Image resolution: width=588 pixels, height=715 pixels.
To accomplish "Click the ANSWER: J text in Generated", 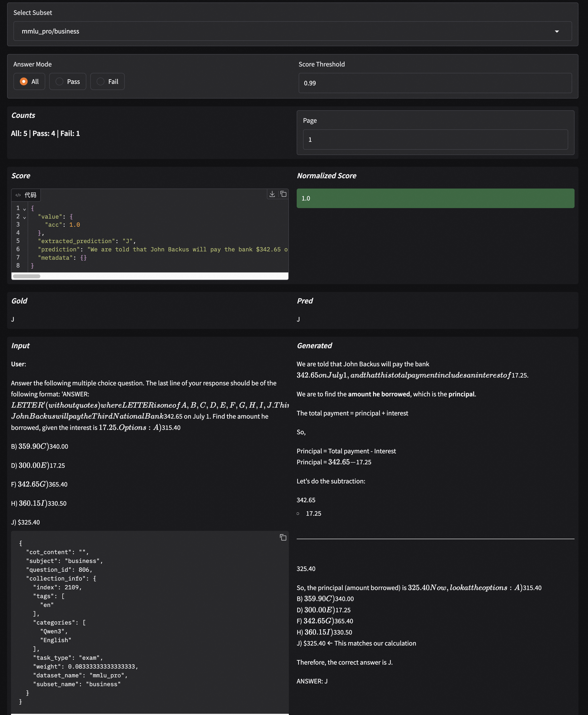I will coord(312,681).
